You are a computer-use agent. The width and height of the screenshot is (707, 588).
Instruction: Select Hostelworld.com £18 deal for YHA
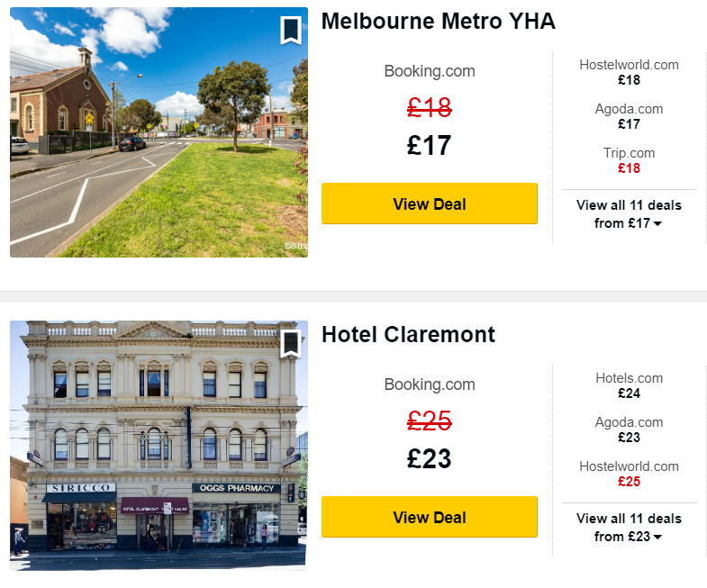click(x=629, y=72)
